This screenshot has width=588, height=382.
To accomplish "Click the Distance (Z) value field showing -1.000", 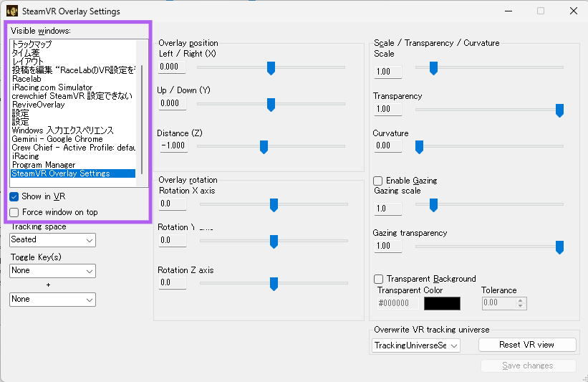I will [x=173, y=145].
